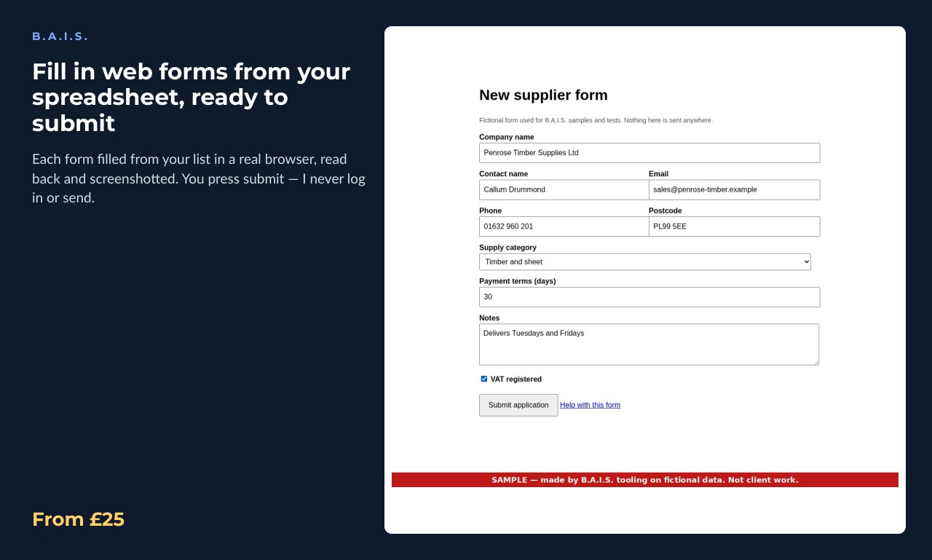Click the Postcode field
This screenshot has width=932, height=560.
734,226
